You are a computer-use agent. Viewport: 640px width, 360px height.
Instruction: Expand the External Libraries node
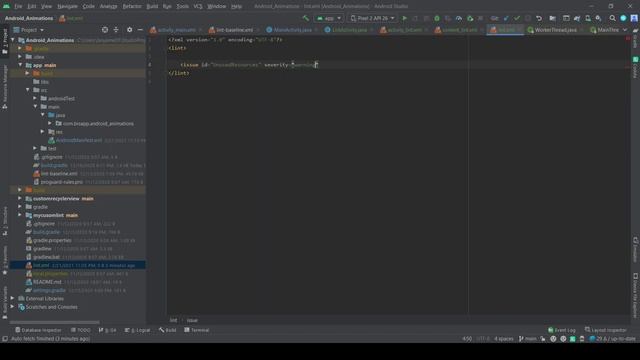[13, 298]
